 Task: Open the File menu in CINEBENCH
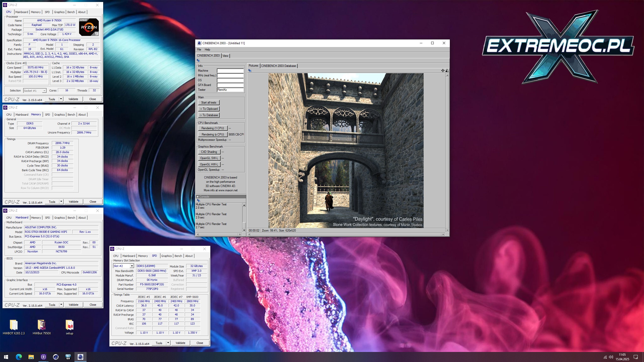click(x=199, y=50)
